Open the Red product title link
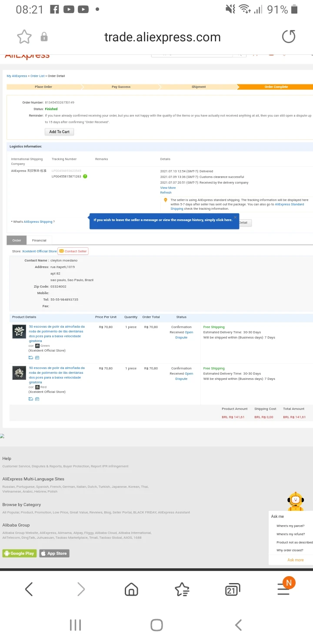 (x=57, y=375)
